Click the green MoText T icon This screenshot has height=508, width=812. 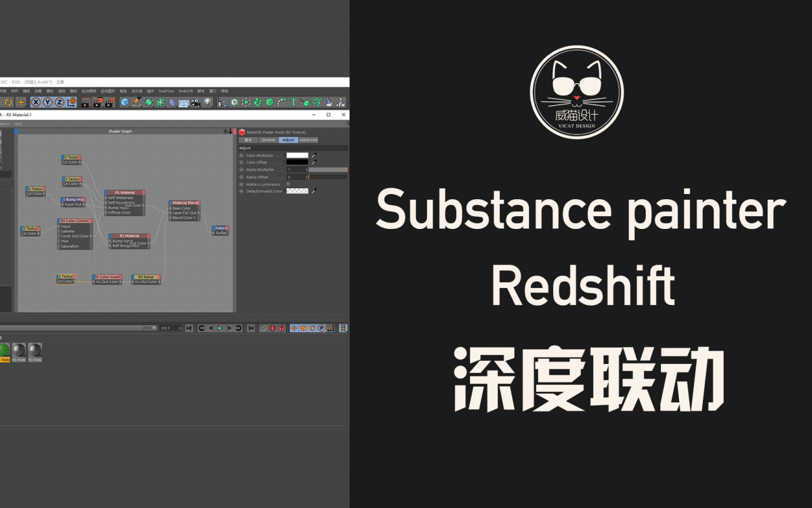click(293, 102)
